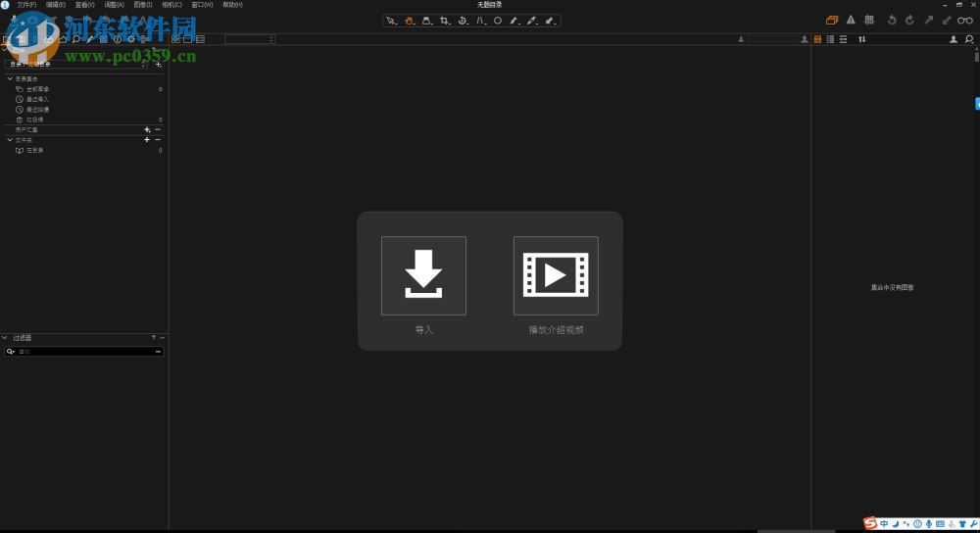980x533 pixels.
Task: Open the browser search magnifier
Action: [x=969, y=39]
